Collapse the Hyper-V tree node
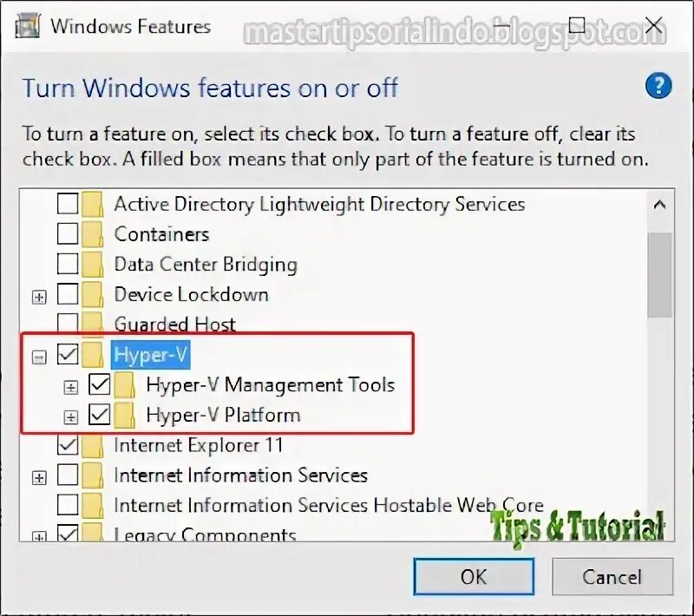This screenshot has width=694, height=616. point(39,357)
